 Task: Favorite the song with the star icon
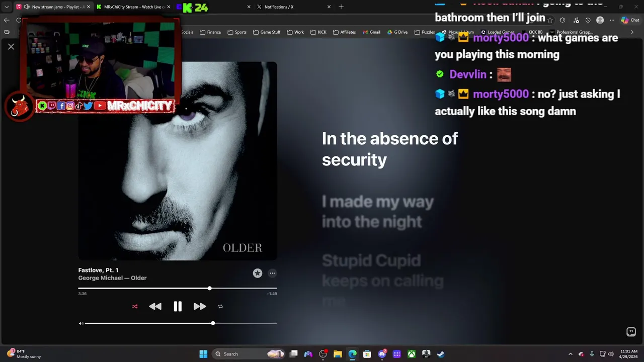258,273
